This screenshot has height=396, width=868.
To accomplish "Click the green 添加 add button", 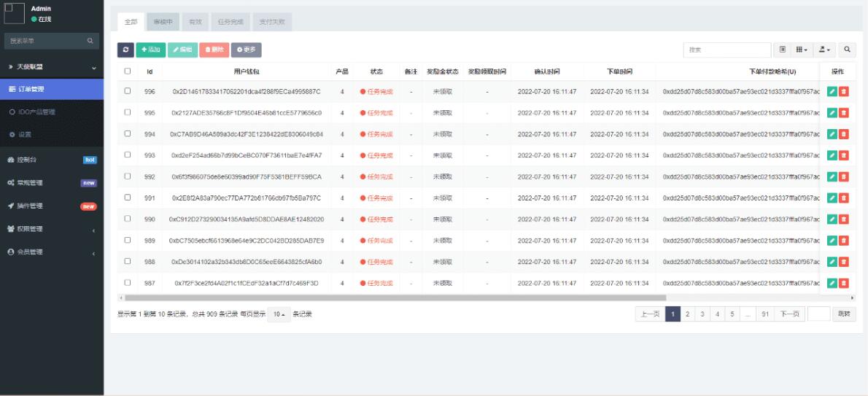I will (x=150, y=50).
